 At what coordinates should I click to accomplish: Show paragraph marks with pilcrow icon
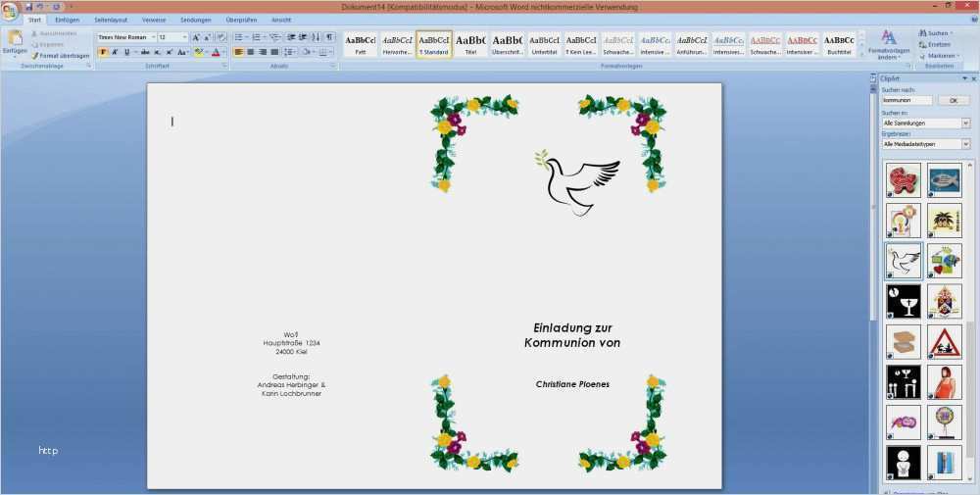point(330,37)
